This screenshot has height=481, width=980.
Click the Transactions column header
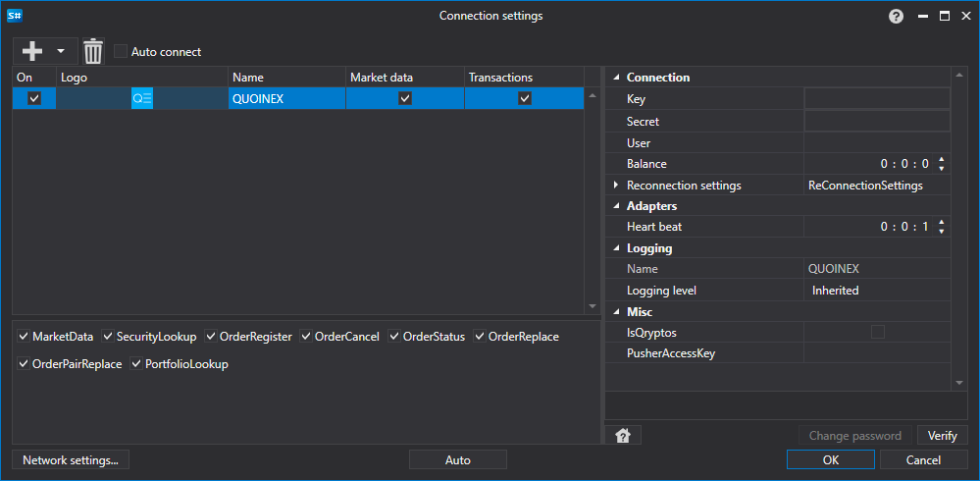[x=525, y=78]
